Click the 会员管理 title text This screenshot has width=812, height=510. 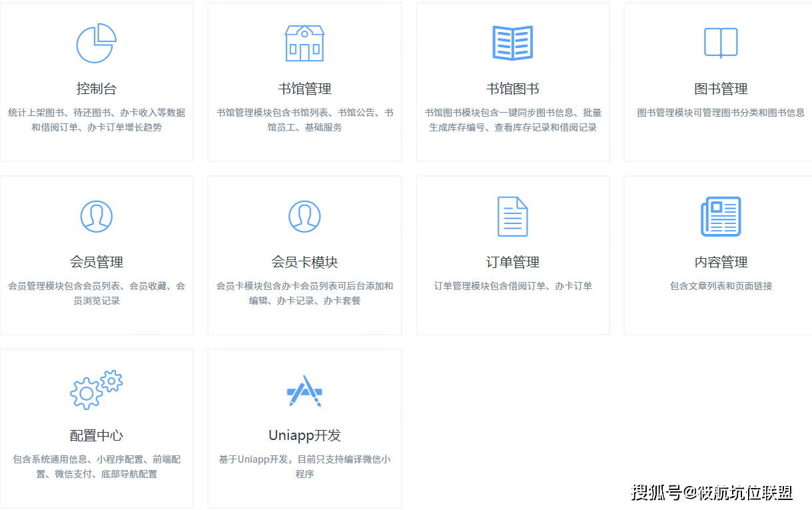point(97,262)
